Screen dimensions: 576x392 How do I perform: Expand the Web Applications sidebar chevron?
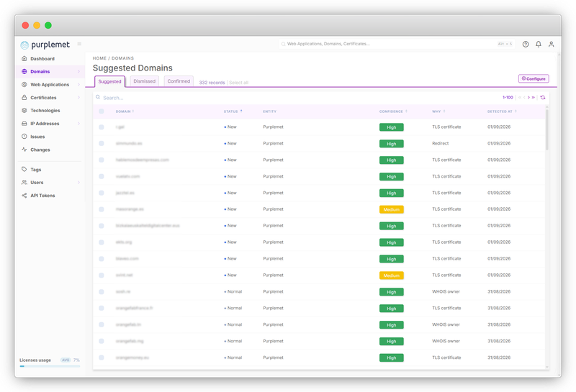pyautogui.click(x=78, y=84)
